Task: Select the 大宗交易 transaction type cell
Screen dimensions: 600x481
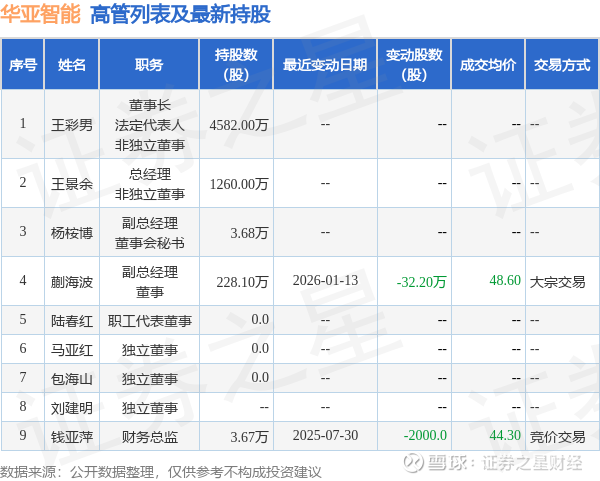Action: coord(558,282)
